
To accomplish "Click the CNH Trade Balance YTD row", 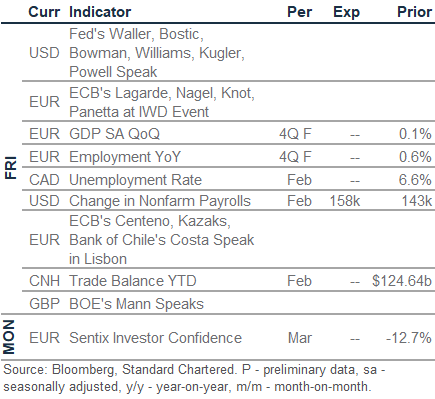I will pos(228,281).
